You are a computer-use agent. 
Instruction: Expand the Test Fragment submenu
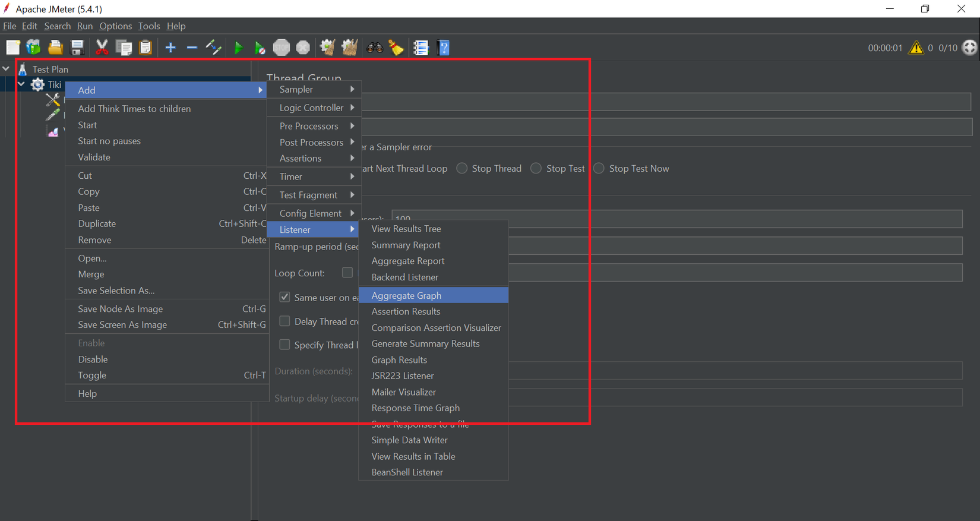pos(314,195)
